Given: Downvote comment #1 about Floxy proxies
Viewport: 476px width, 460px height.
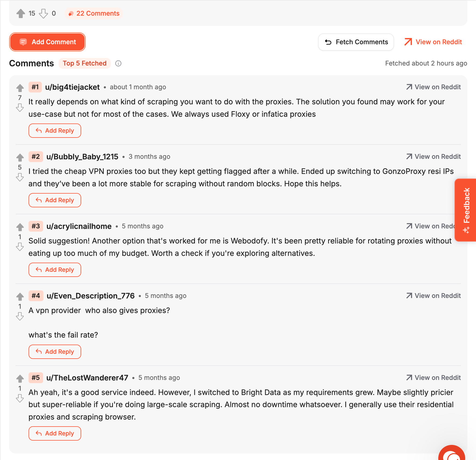Looking at the screenshot, I should [x=20, y=108].
